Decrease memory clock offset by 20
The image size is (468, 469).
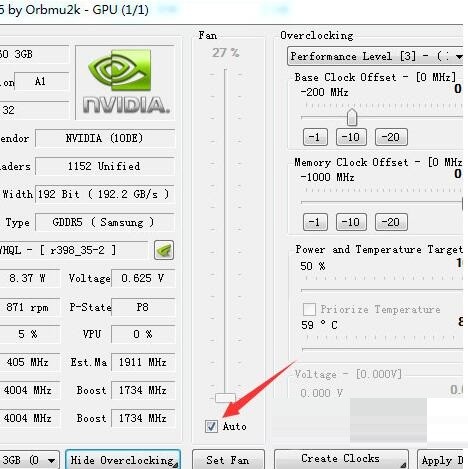coord(391,222)
